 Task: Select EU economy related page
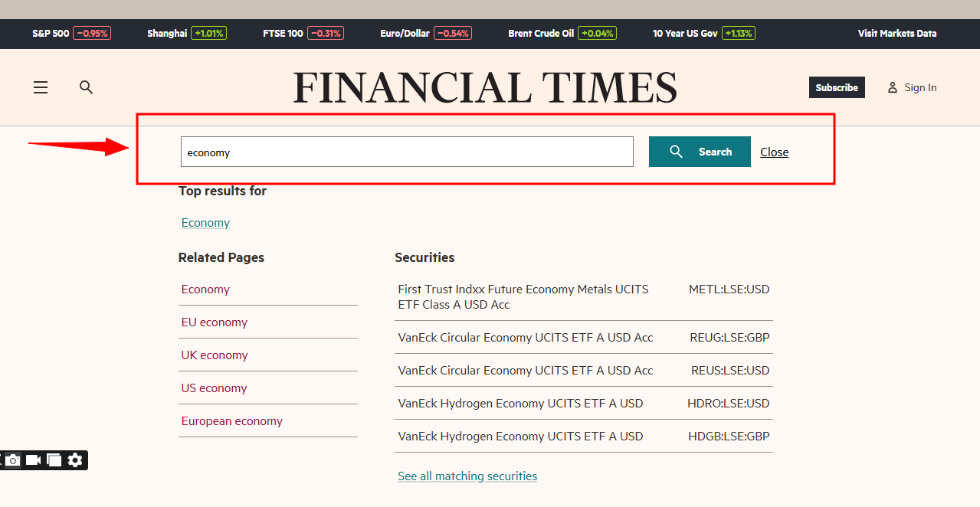coord(214,322)
